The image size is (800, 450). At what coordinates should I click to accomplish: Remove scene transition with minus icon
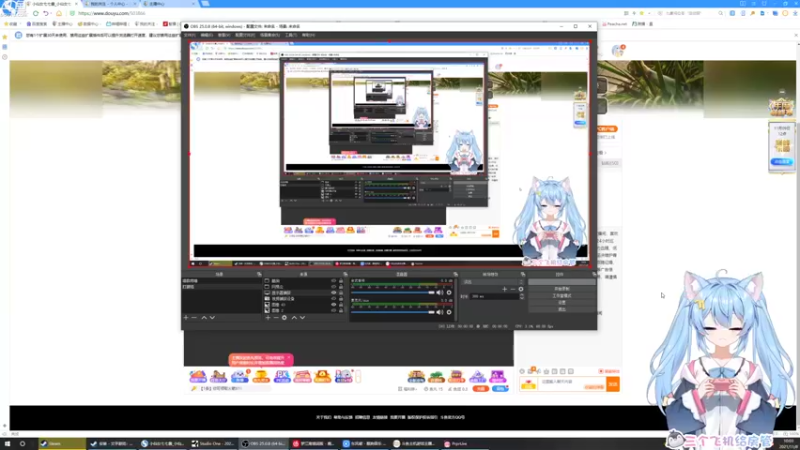[513, 289]
